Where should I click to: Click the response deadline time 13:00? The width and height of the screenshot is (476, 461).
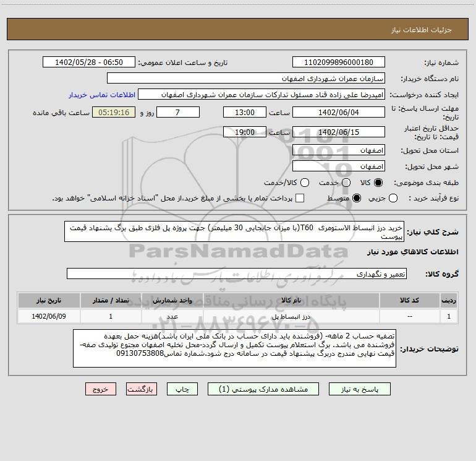pos(245,113)
